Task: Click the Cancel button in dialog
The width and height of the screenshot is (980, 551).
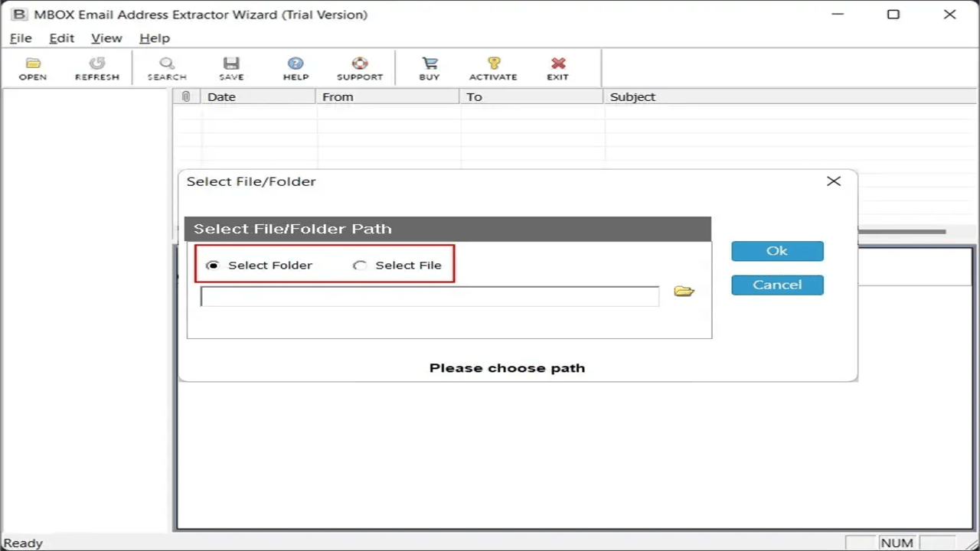Action: coord(777,285)
